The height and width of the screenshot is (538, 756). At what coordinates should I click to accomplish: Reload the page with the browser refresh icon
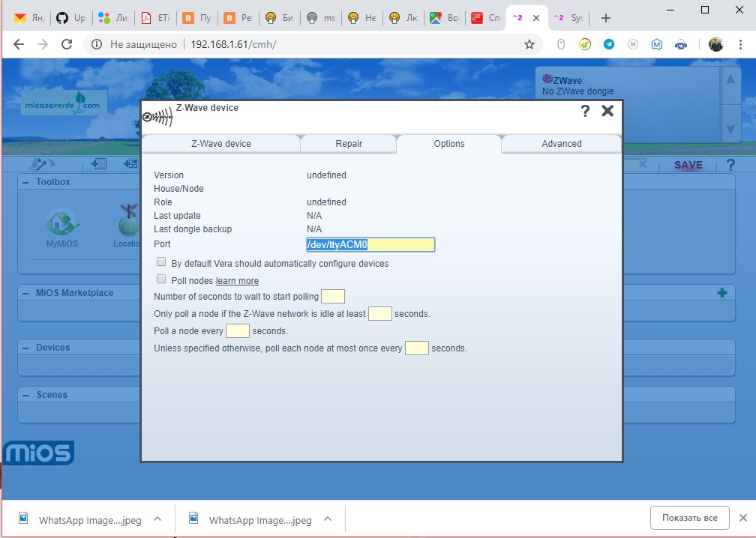[x=66, y=44]
